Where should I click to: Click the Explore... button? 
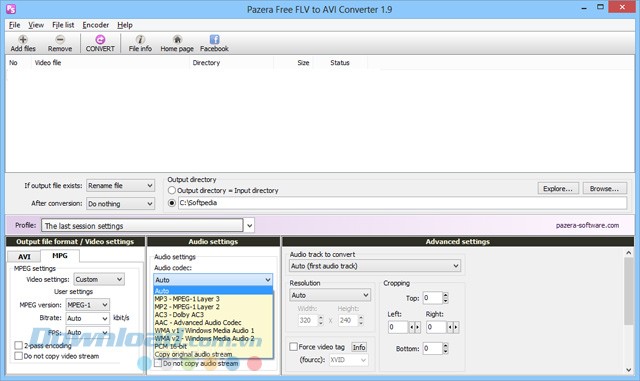(x=558, y=189)
